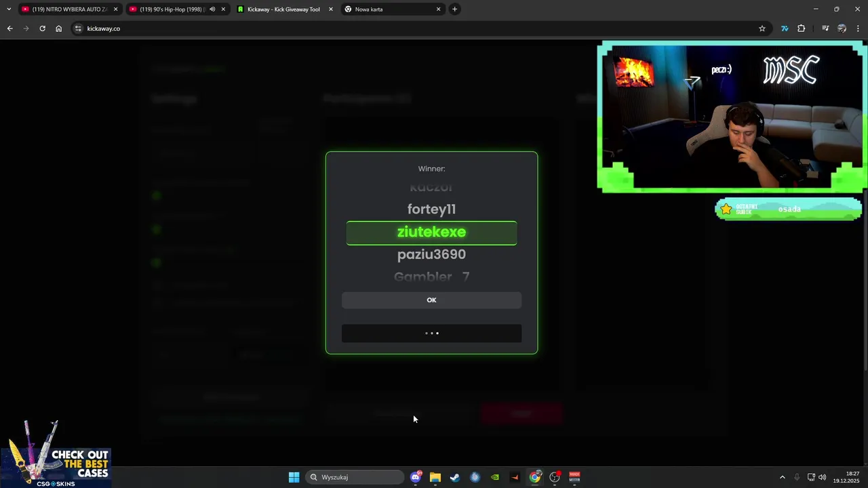
Task: Open the round blue app in taskbar
Action: (x=475, y=477)
